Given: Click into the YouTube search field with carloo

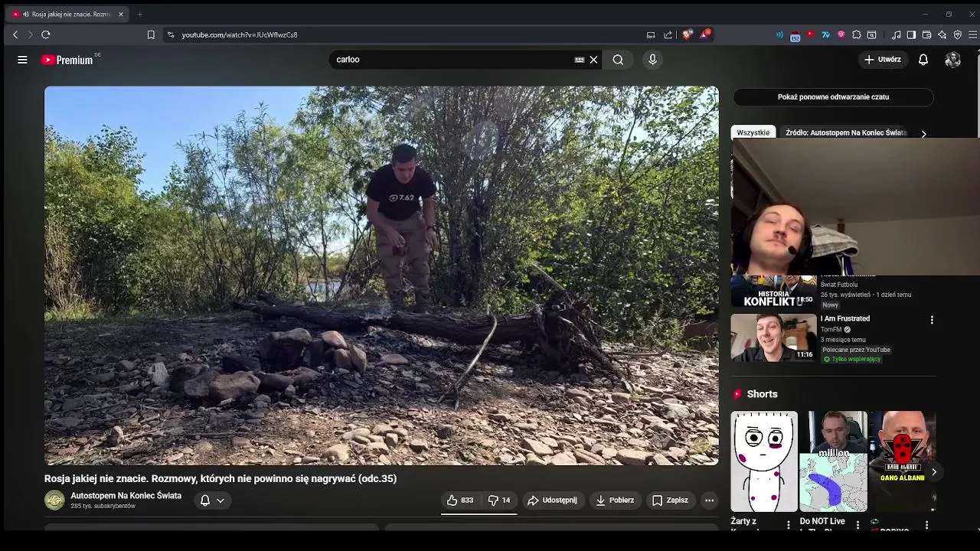Looking at the screenshot, I should [x=452, y=60].
